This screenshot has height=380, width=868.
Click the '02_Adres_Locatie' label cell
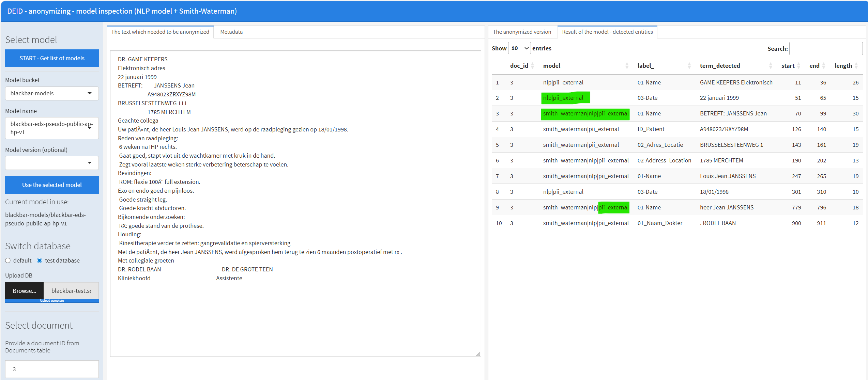pos(660,145)
